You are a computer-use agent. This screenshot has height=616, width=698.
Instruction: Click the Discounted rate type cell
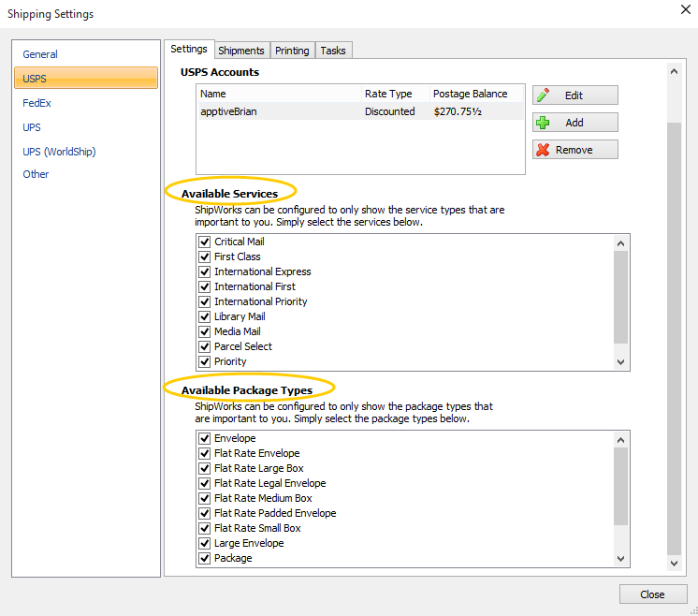tap(390, 111)
